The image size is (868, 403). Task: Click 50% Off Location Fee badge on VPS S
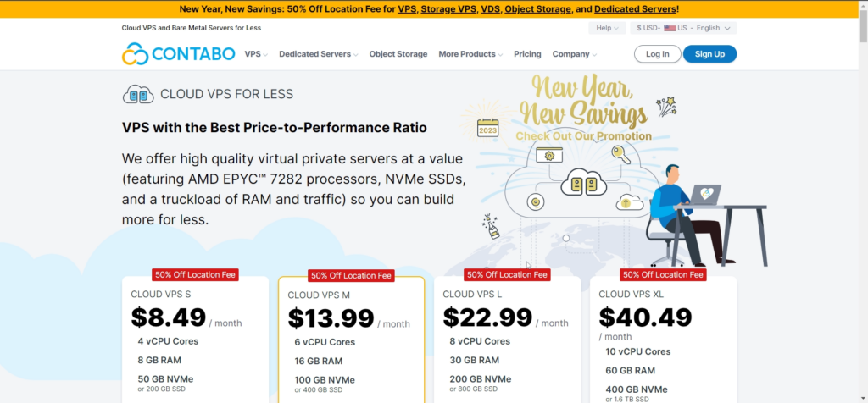tap(196, 275)
